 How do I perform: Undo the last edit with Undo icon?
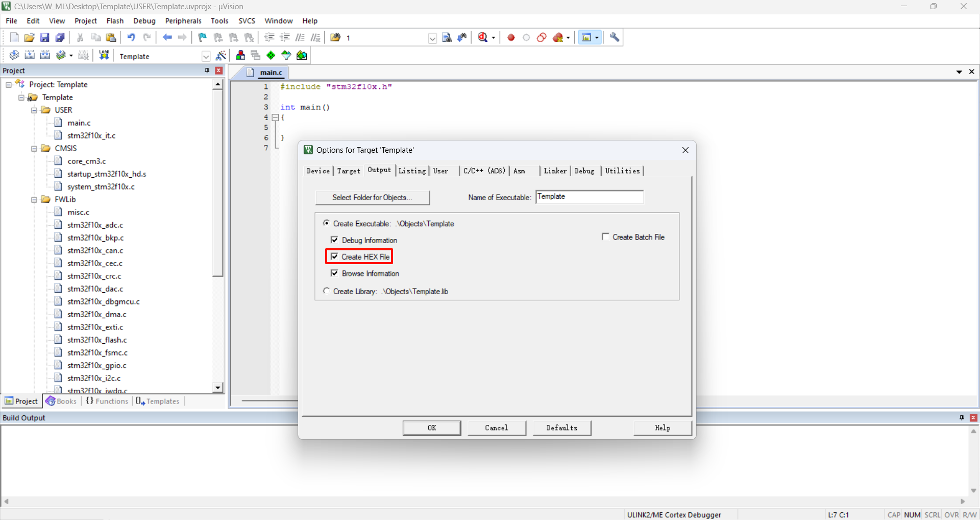pyautogui.click(x=131, y=37)
